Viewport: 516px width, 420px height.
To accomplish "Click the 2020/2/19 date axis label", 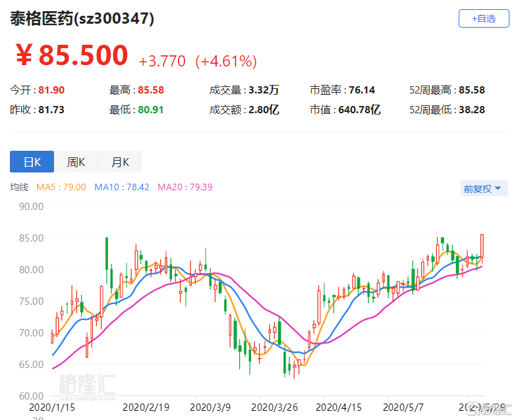I will (146, 407).
